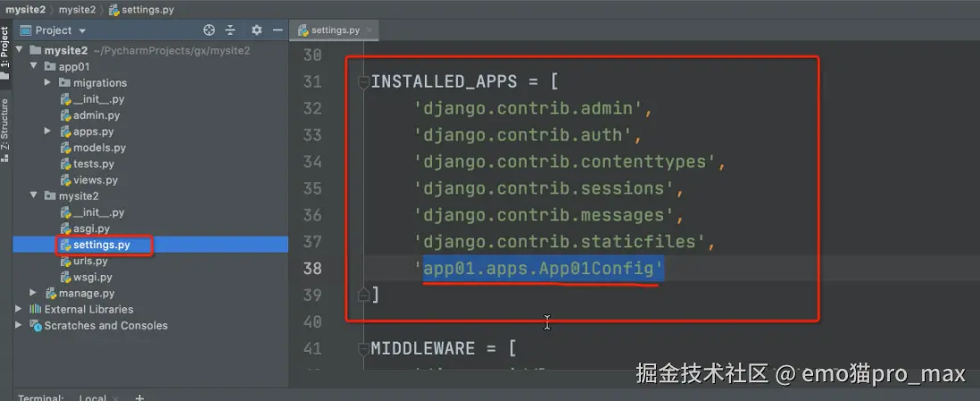Click 'django.contrib.auth' string
This screenshot has height=401, width=980.
pyautogui.click(x=524, y=135)
